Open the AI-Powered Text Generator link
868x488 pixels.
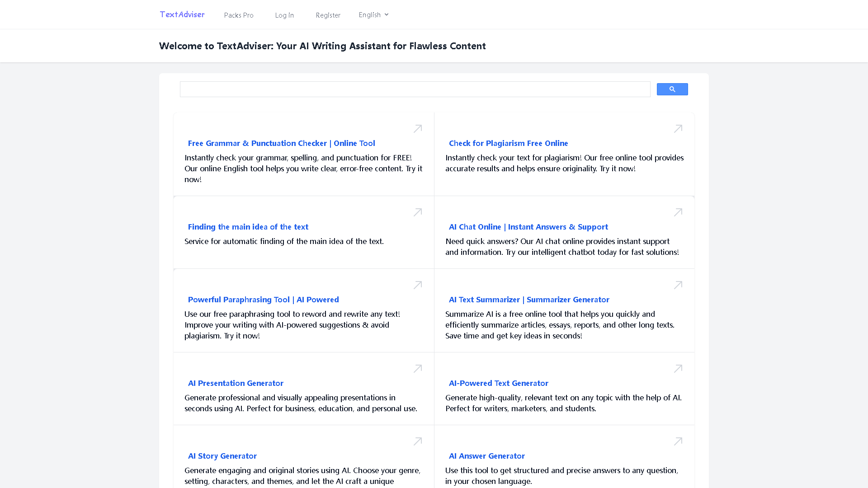click(x=498, y=383)
